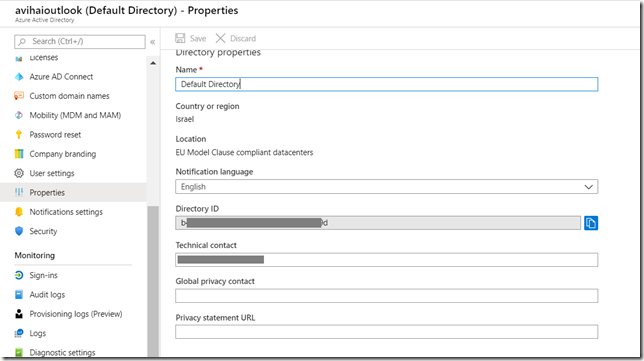Click the Custom domain names icon

[x=19, y=96]
